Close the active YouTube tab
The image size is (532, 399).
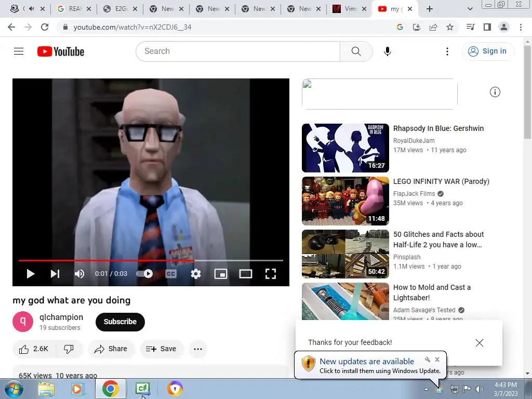click(x=410, y=9)
